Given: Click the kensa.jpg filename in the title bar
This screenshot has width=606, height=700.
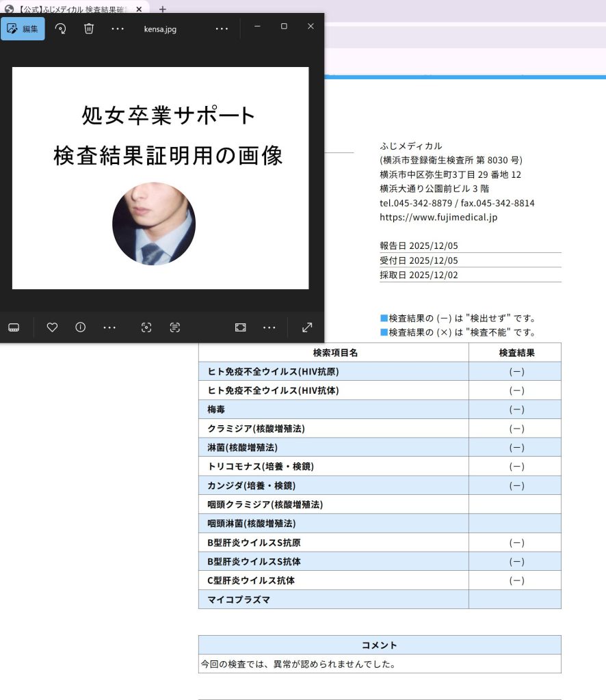Looking at the screenshot, I should pyautogui.click(x=160, y=29).
